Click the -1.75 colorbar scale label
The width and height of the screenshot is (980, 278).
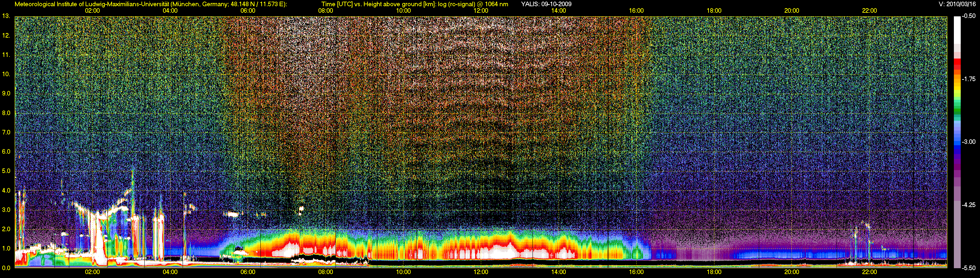(969, 79)
